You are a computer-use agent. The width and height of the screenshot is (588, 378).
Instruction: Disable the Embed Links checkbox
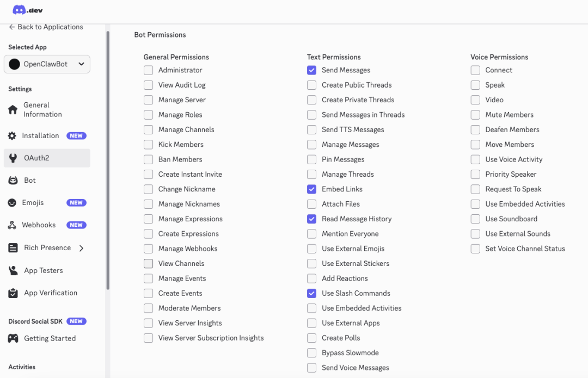coord(311,189)
